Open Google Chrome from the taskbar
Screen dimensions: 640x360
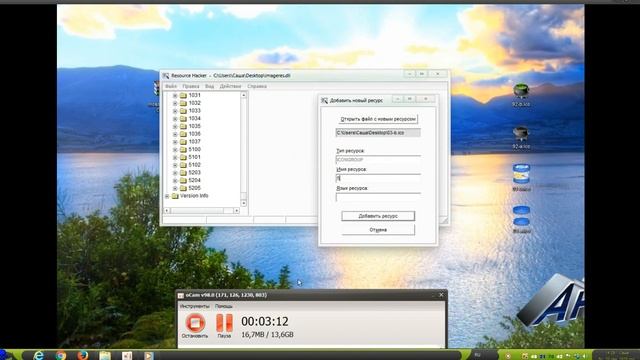coord(61,355)
